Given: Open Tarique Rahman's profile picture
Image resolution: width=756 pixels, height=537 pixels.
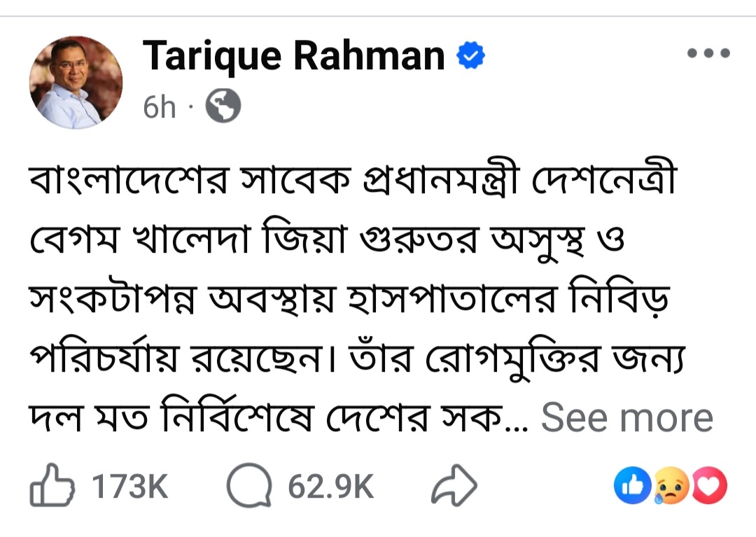Looking at the screenshot, I should [76, 82].
